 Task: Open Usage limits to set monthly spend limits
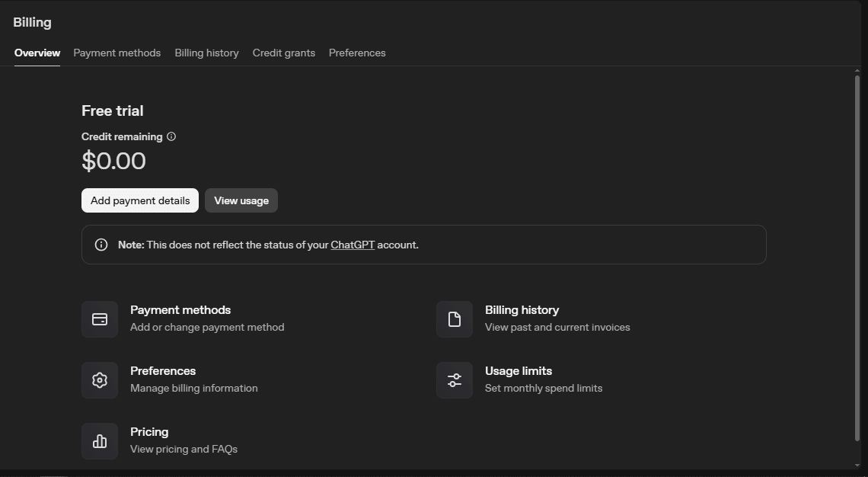[x=519, y=370]
